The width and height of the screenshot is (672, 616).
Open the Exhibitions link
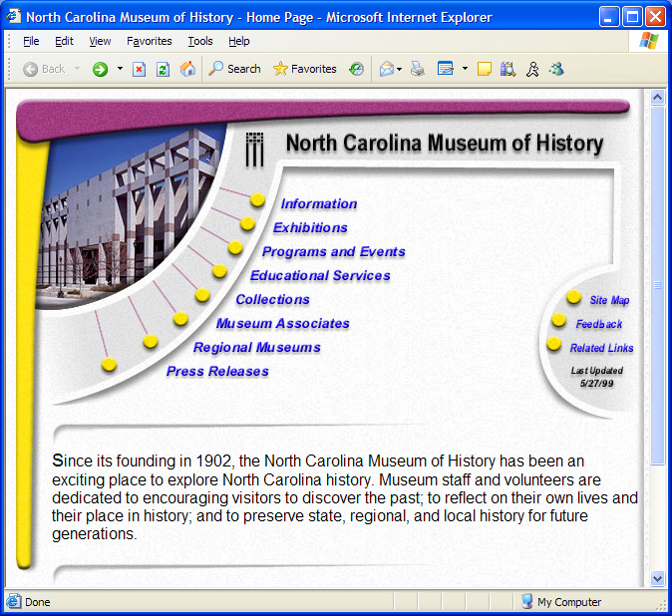pos(310,228)
